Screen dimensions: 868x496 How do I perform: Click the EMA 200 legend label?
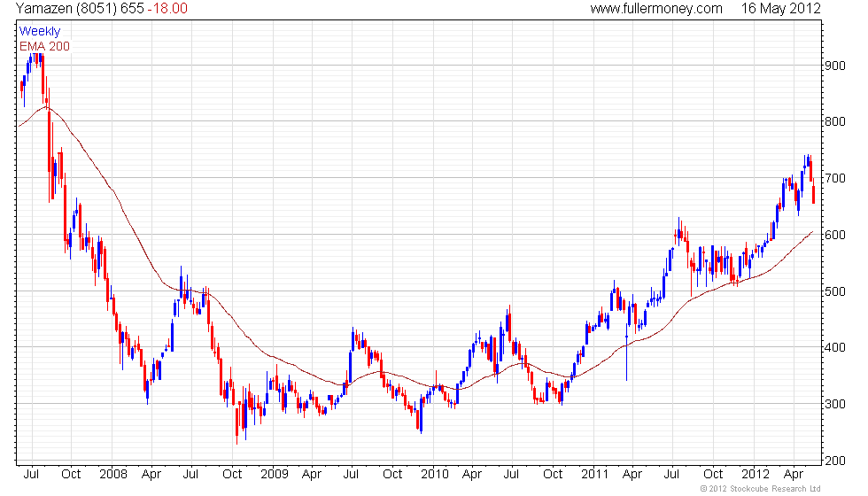point(45,46)
